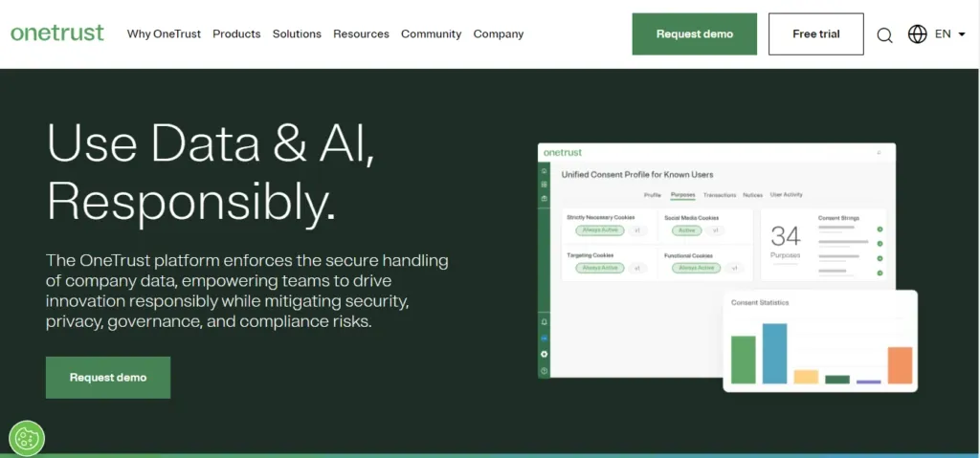Click the Free trial button
Image resolution: width=980 pixels, height=458 pixels.
pyautogui.click(x=815, y=33)
